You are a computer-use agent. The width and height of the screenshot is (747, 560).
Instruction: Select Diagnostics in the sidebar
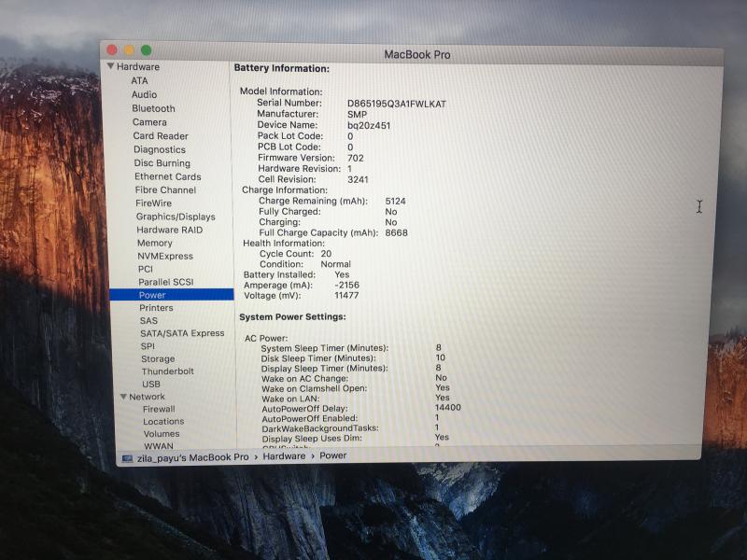[x=160, y=149]
